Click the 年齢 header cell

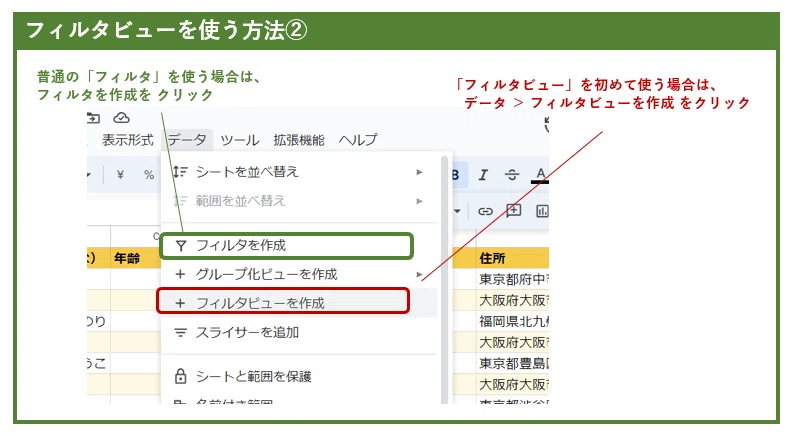pyautogui.click(x=136, y=258)
